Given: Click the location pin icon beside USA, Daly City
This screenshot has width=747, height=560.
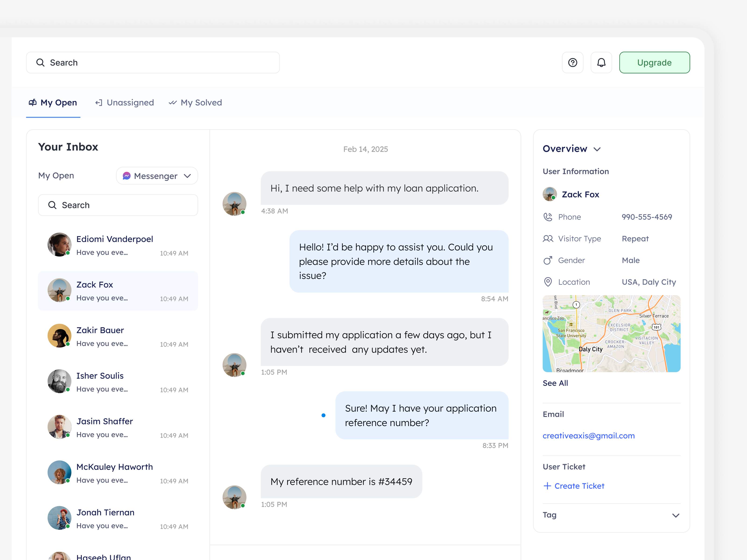Looking at the screenshot, I should pyautogui.click(x=548, y=282).
